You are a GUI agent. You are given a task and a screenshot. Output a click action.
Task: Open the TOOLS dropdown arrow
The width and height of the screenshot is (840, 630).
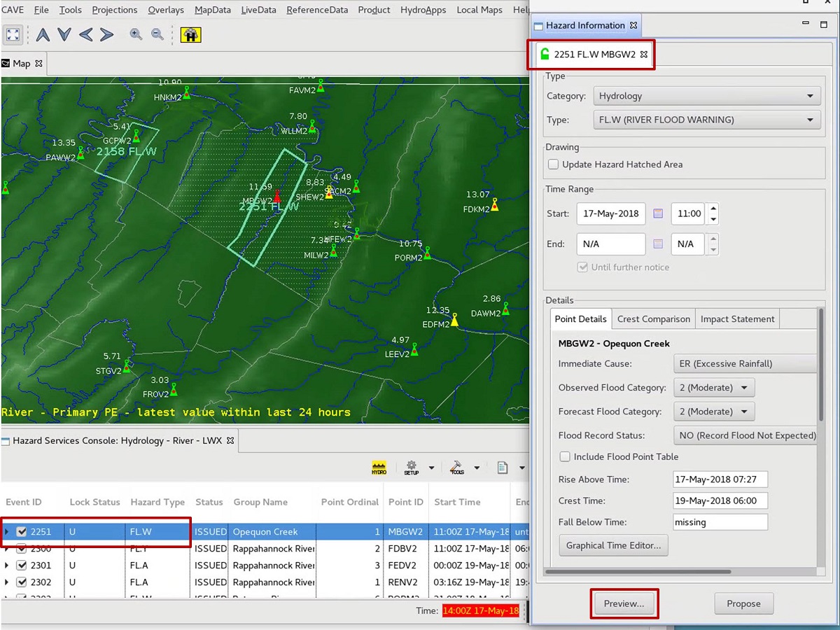[477, 468]
